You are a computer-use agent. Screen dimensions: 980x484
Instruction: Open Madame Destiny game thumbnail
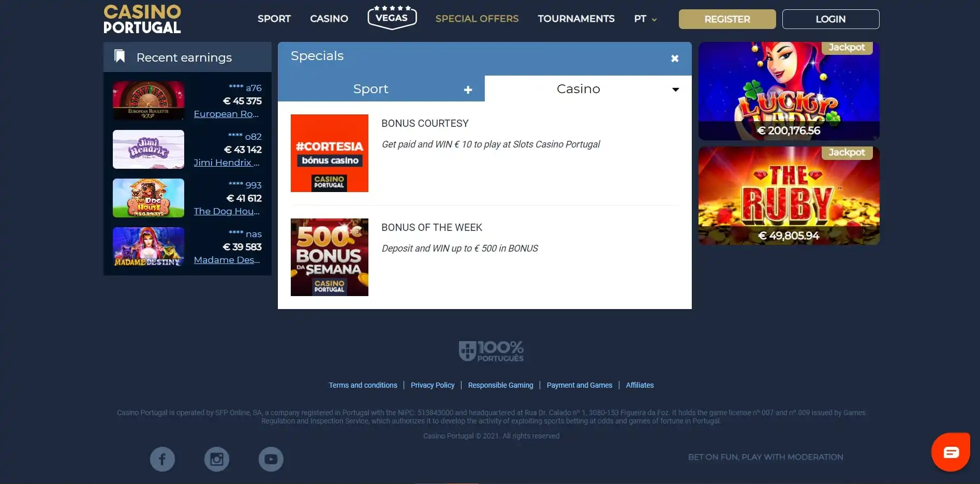click(149, 246)
